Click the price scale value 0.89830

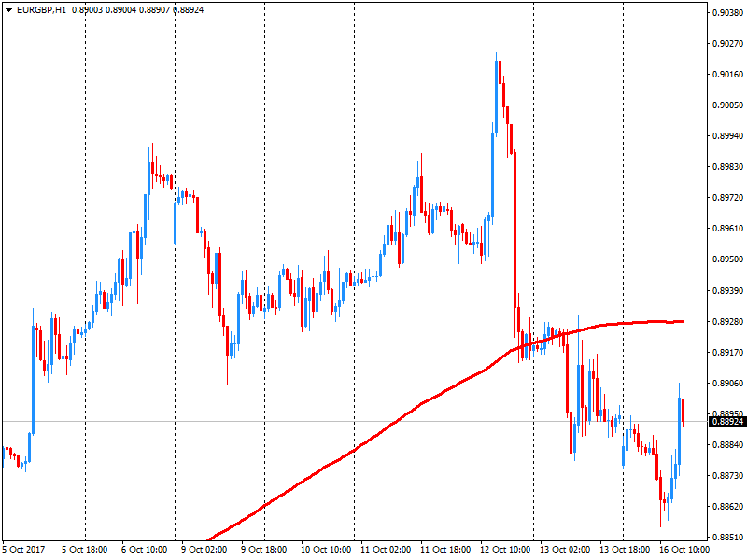pyautogui.click(x=727, y=167)
